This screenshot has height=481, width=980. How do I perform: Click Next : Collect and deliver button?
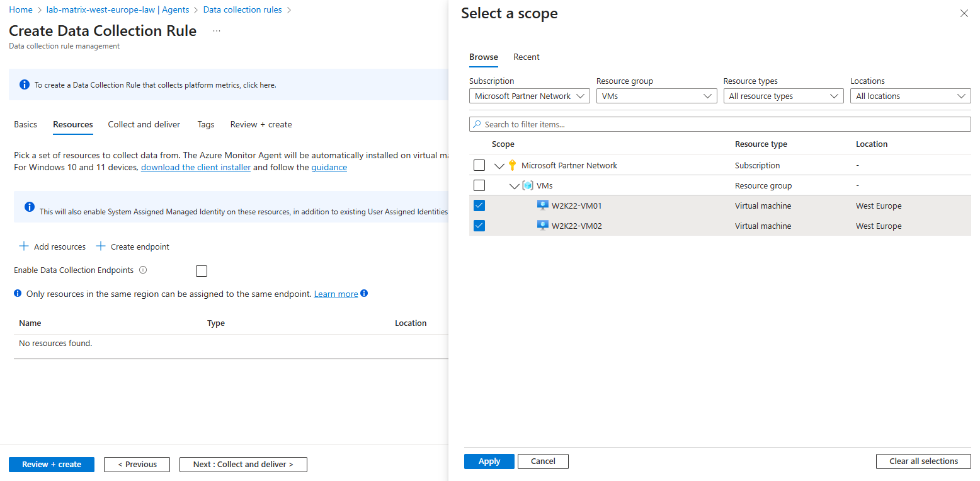(243, 465)
